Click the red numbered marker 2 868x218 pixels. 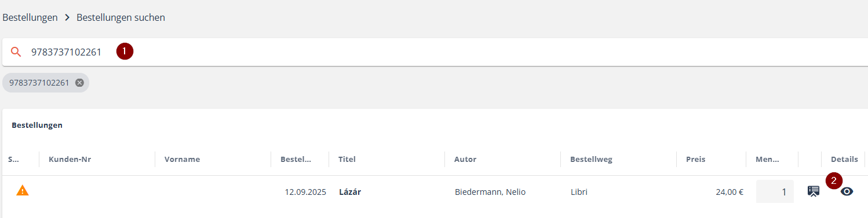(x=834, y=180)
